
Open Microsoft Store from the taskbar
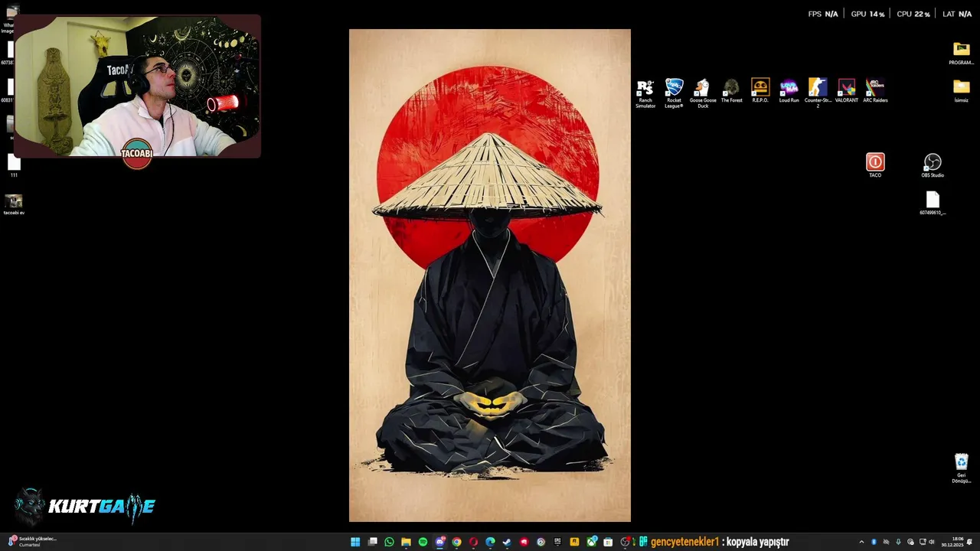point(608,542)
